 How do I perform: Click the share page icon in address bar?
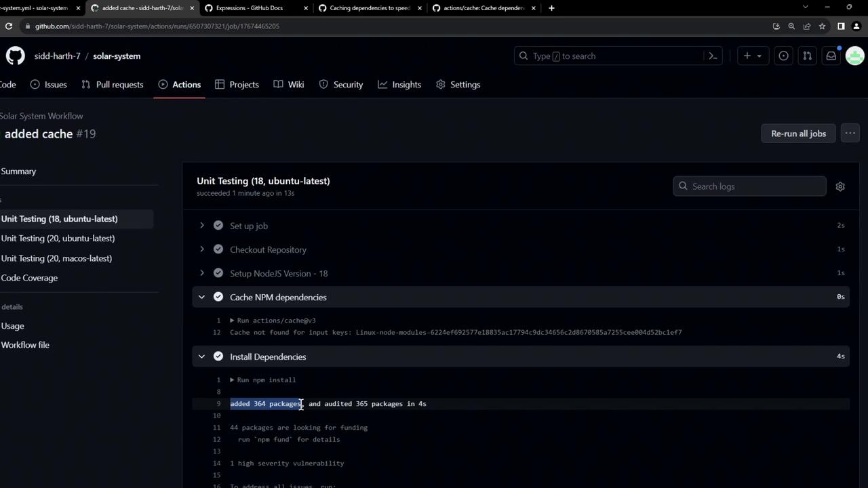[807, 26]
